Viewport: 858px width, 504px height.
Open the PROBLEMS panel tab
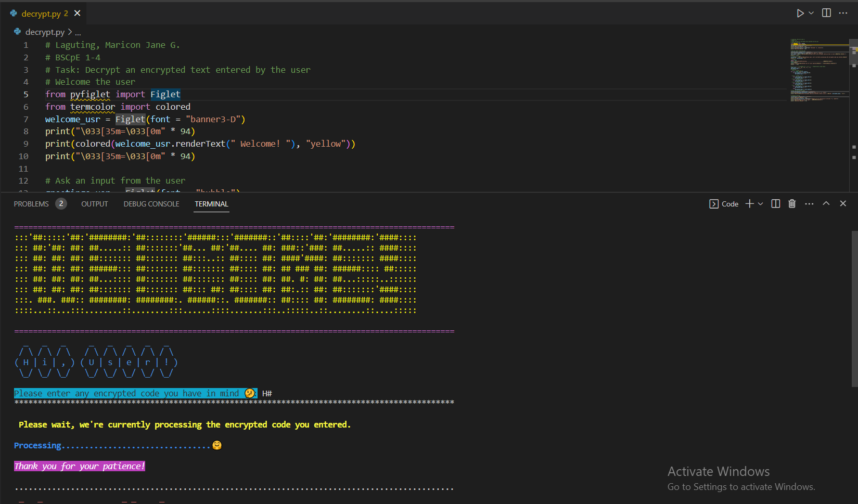coord(31,204)
